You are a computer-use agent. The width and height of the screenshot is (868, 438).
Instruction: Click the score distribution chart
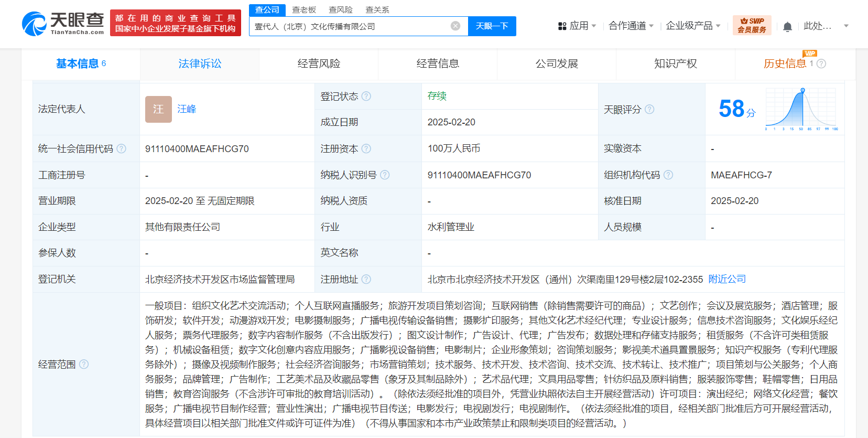point(801,109)
